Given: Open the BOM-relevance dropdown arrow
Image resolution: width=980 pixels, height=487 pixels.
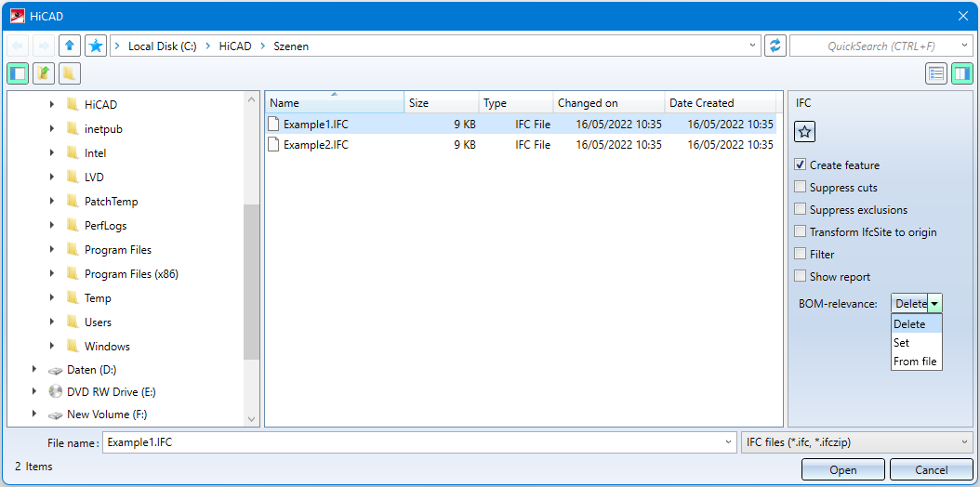Looking at the screenshot, I should (x=934, y=303).
